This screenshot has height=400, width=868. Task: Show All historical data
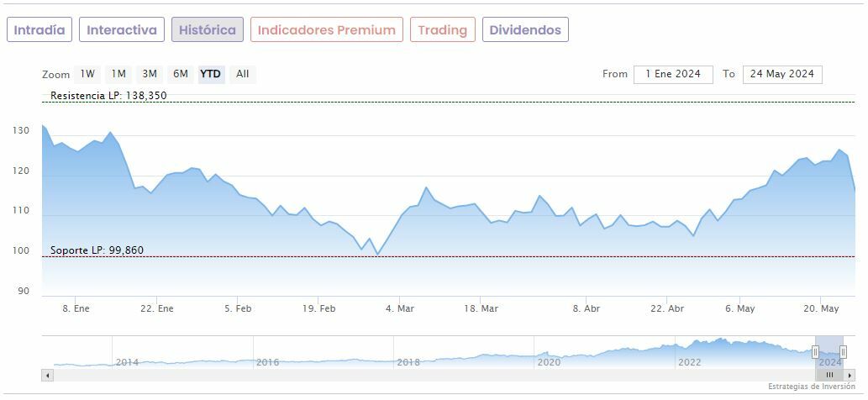243,74
